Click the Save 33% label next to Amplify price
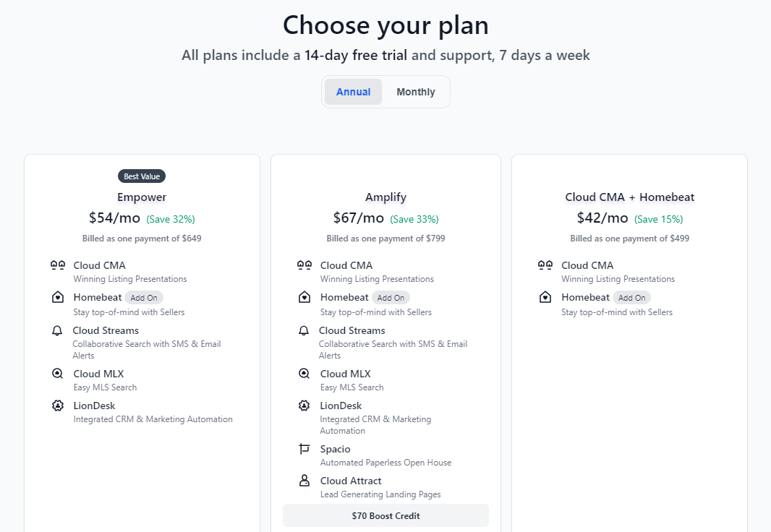The height and width of the screenshot is (532, 771). 414,218
